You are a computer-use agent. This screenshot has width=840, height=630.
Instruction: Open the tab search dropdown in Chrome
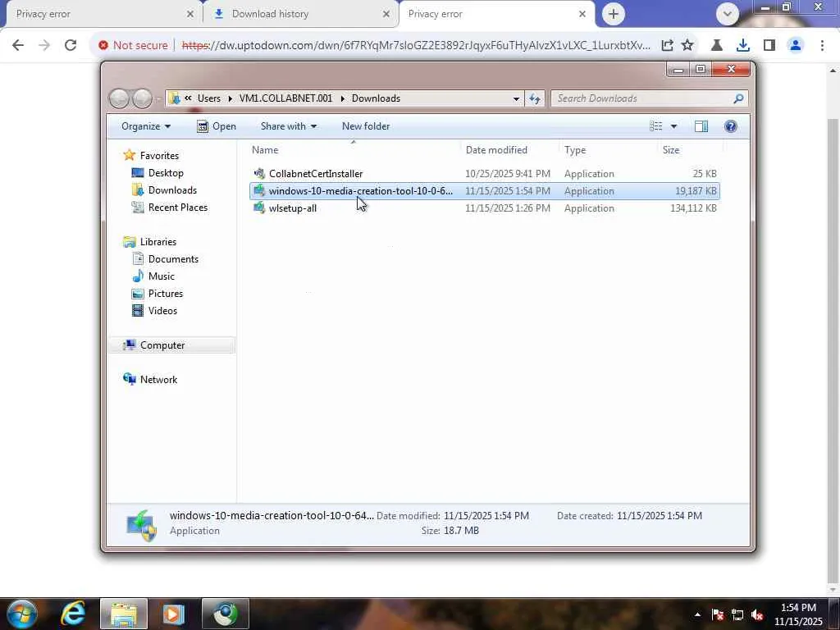pyautogui.click(x=727, y=14)
